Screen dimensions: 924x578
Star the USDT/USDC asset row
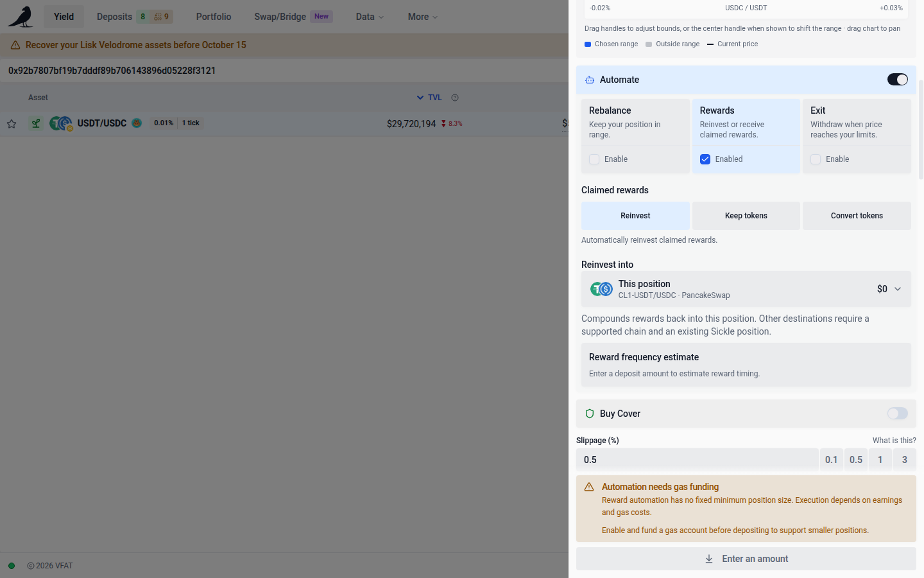coord(12,123)
